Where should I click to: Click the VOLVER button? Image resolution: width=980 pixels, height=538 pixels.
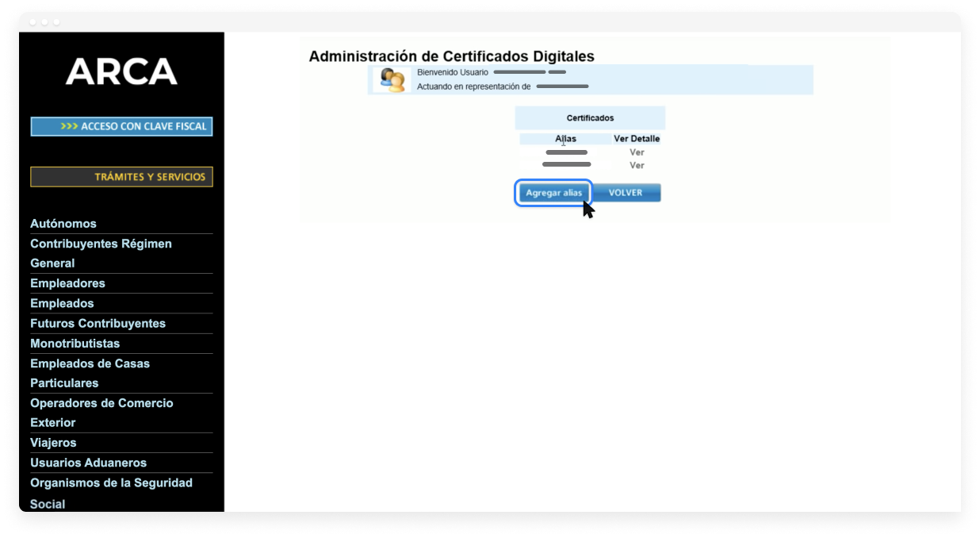point(626,193)
